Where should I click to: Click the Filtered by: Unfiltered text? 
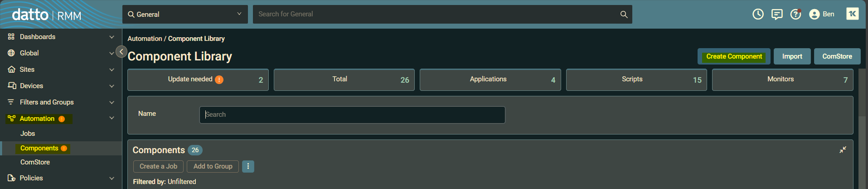click(x=165, y=182)
